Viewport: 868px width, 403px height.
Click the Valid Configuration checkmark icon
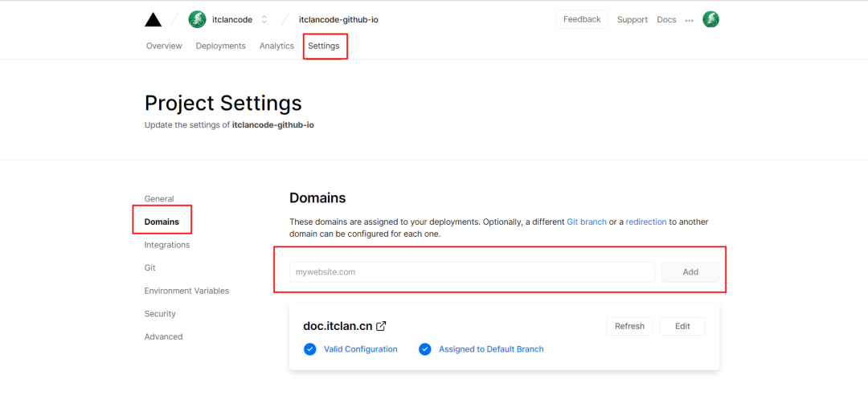tap(310, 349)
